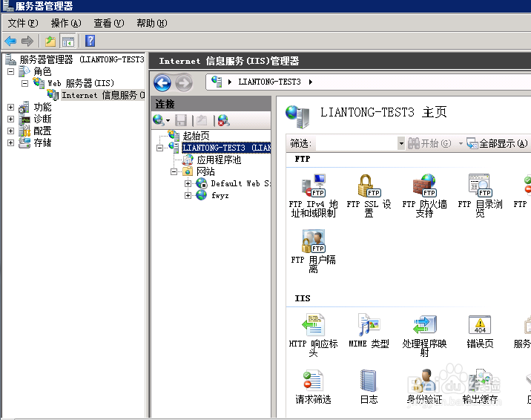Open dropdown arrow next to 开始(G)

(x=461, y=144)
